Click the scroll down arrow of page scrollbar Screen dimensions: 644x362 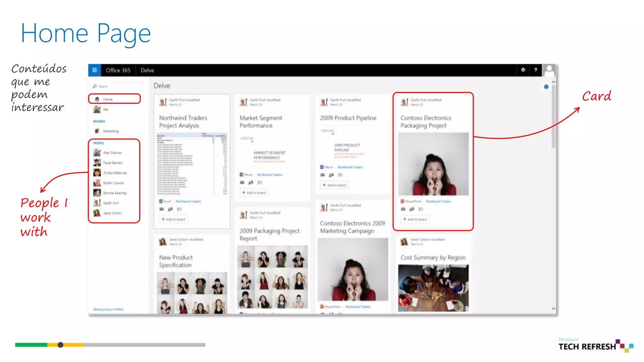(x=553, y=309)
